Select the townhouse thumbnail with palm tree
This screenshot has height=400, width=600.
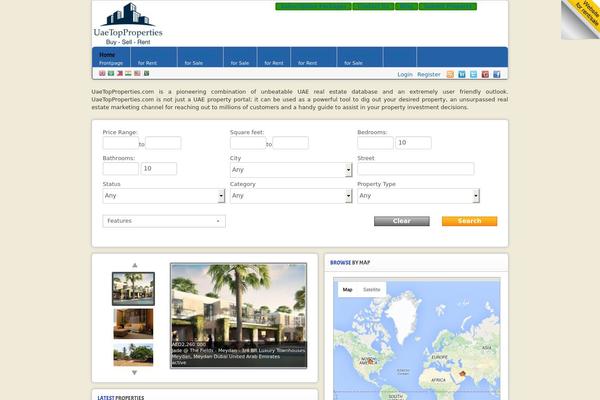pos(133,289)
